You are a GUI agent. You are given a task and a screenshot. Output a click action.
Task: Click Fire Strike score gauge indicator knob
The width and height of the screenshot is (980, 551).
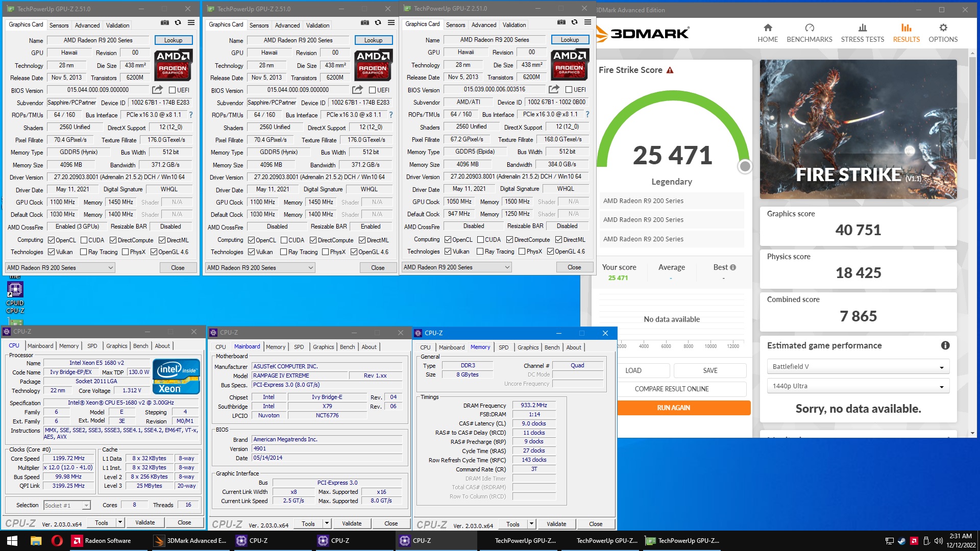pos(745,166)
